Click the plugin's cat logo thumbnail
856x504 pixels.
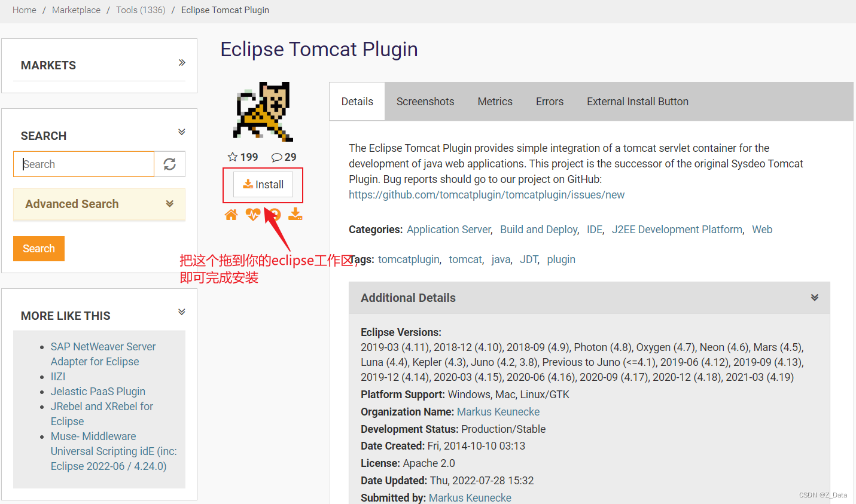point(262,111)
